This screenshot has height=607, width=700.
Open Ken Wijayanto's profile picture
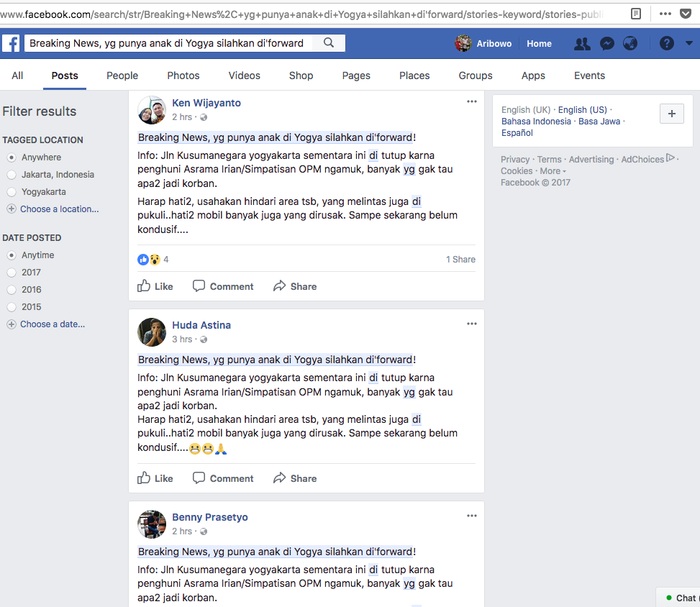[x=152, y=110]
